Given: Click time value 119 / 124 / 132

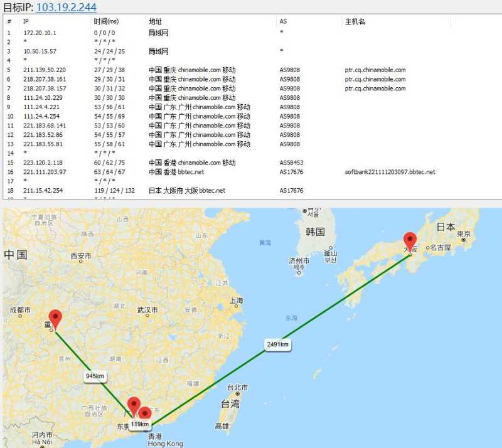Looking at the screenshot, I should [x=114, y=191].
